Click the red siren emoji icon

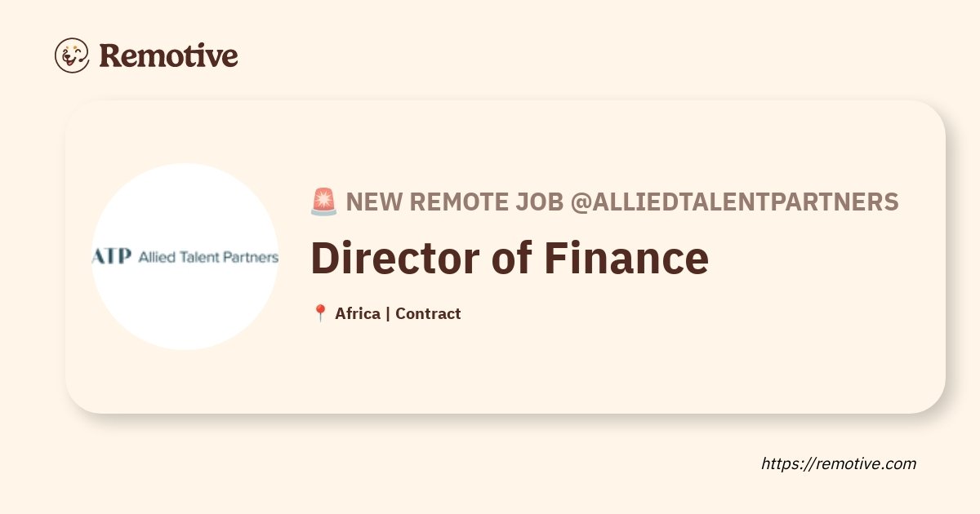point(323,202)
